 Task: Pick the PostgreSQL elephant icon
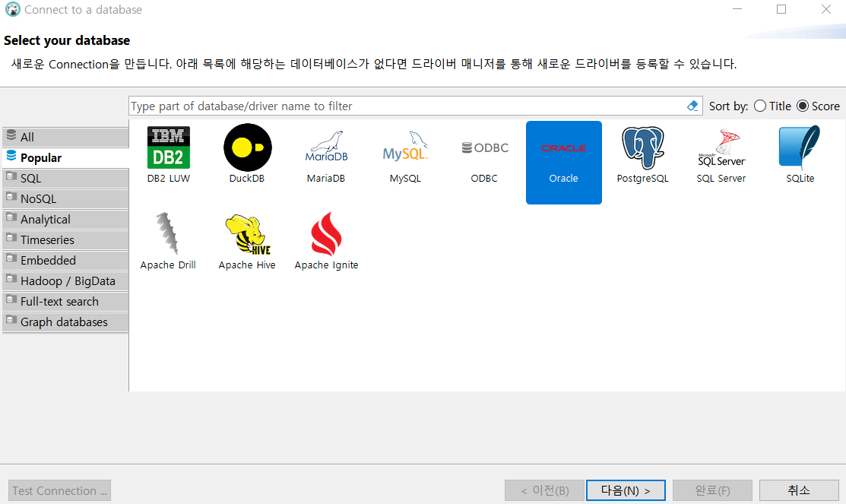point(642,147)
